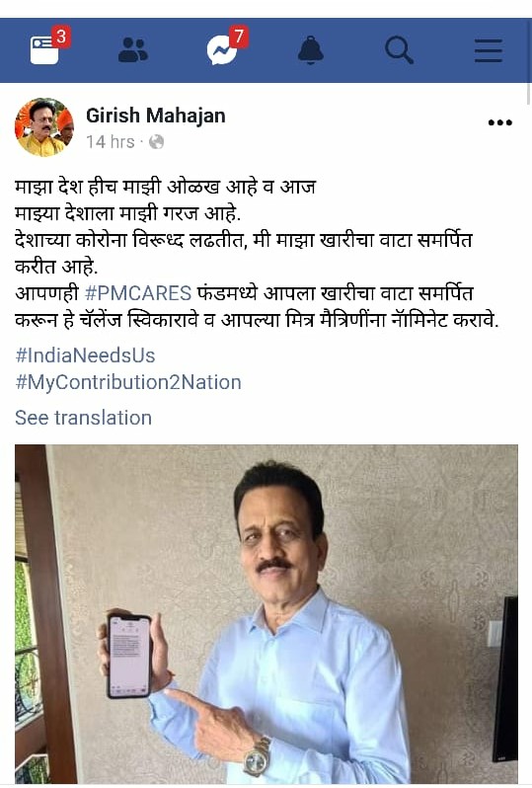Open post options three-dot menu

[499, 122]
